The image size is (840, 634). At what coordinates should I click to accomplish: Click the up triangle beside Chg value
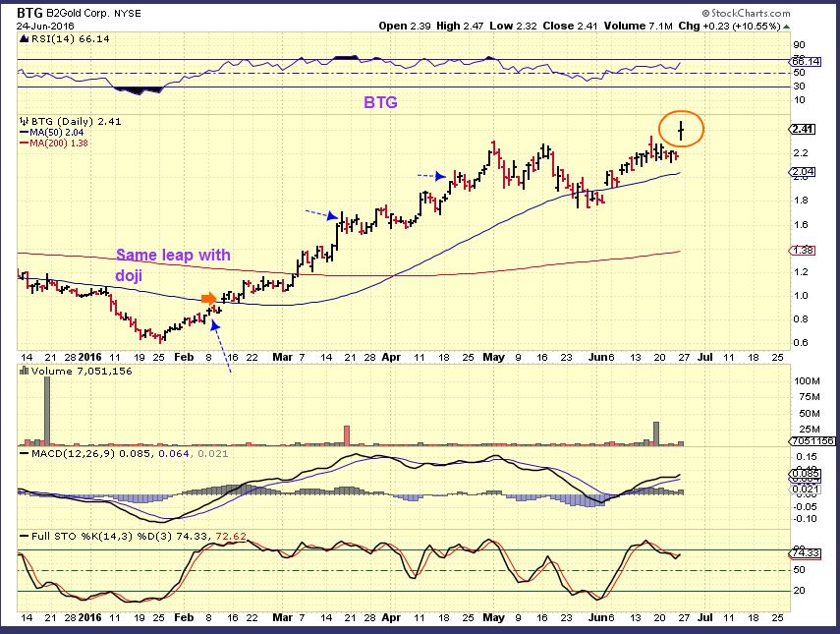tap(786, 27)
